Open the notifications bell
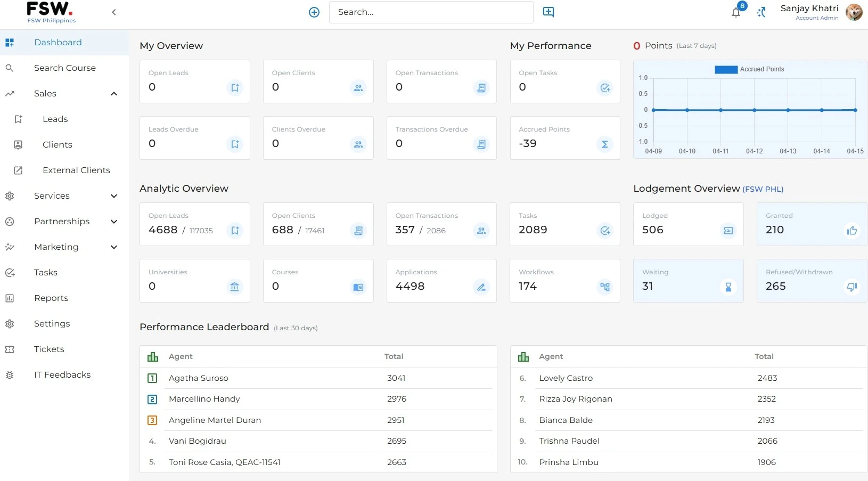Viewport: 868px width, 481px height. coord(736,13)
